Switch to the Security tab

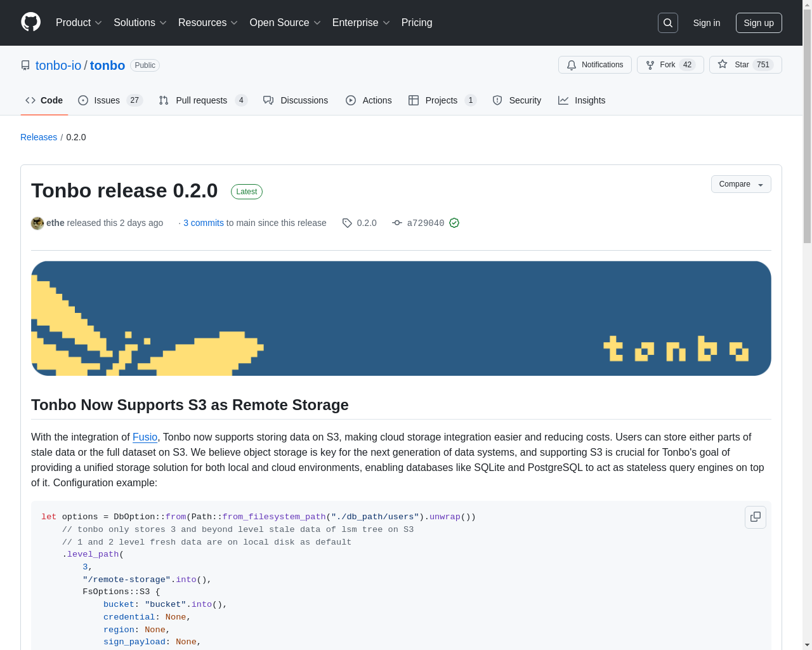tap(517, 100)
